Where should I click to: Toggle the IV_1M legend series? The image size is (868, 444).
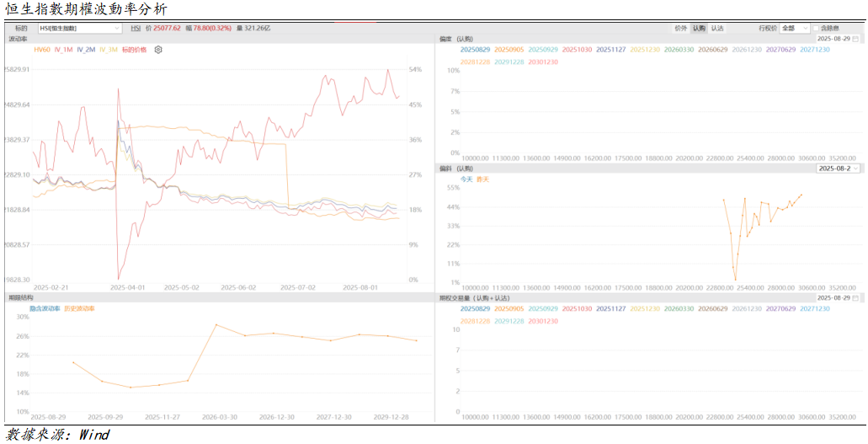(x=63, y=50)
